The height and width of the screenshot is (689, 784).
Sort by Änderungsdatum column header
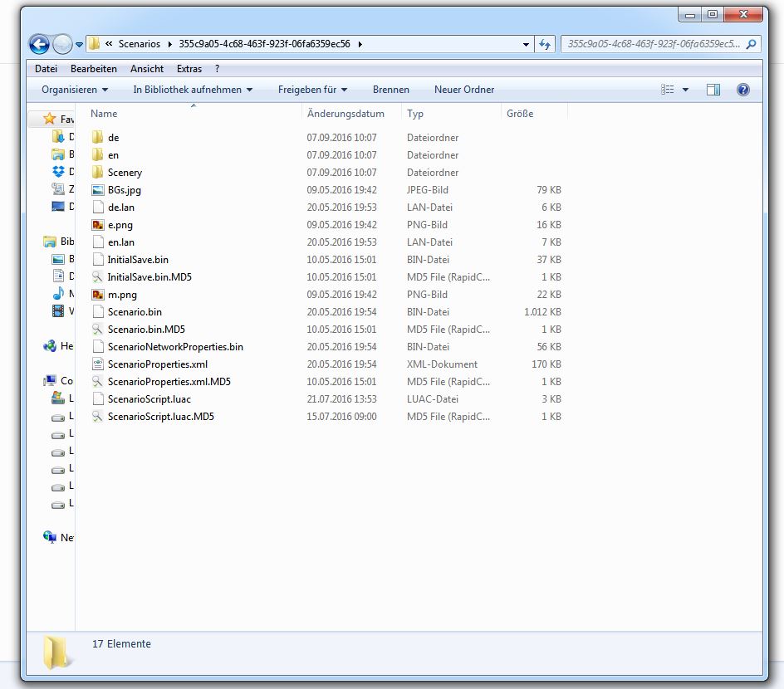(x=345, y=114)
